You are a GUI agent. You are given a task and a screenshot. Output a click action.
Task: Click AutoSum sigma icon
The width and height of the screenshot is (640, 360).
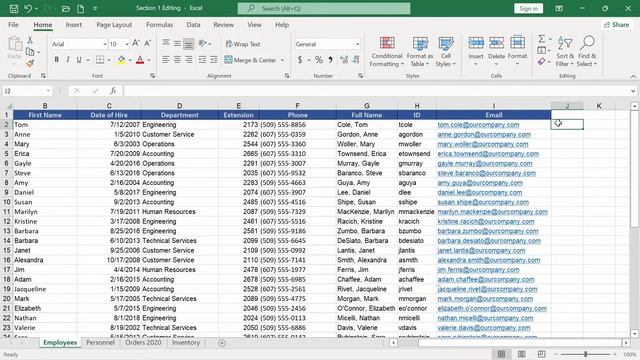[542, 39]
